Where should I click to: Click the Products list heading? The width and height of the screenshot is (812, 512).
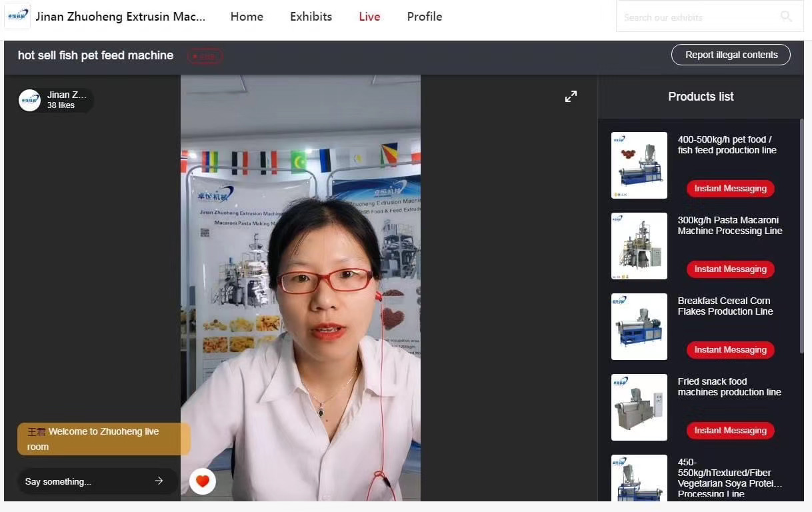(x=701, y=97)
